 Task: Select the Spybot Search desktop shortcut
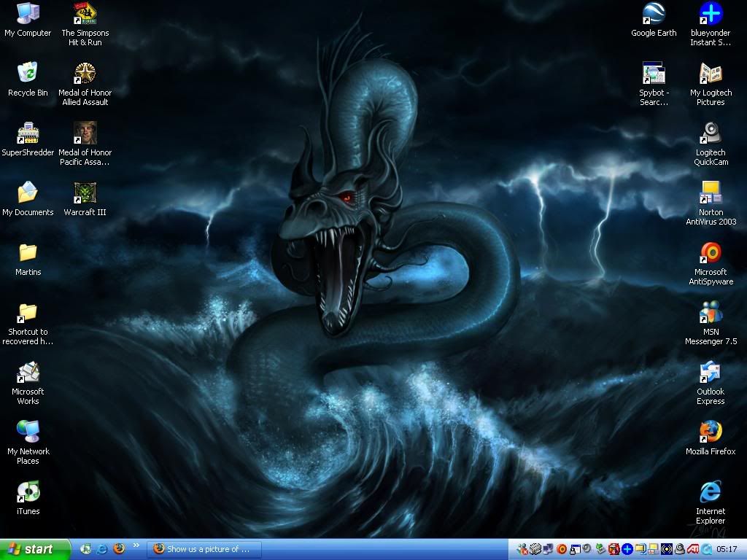(654, 85)
